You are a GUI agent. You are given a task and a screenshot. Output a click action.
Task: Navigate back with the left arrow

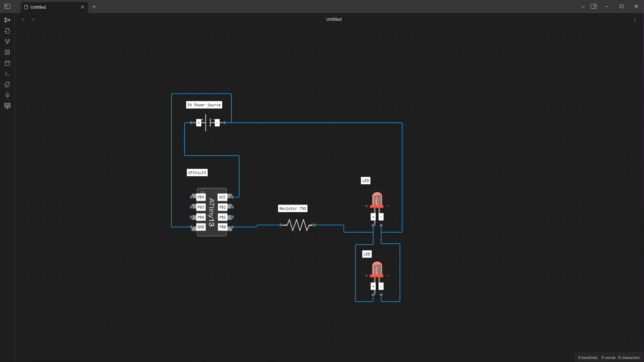(23, 19)
